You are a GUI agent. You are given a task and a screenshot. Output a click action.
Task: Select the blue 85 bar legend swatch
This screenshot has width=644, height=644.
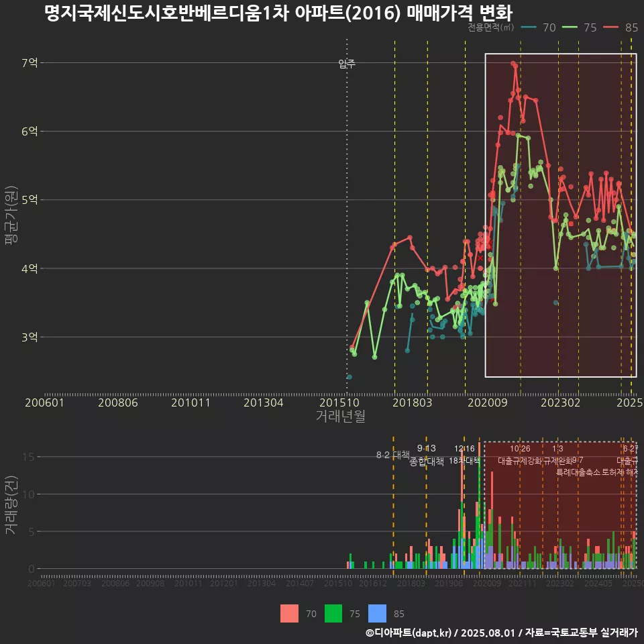tap(377, 613)
